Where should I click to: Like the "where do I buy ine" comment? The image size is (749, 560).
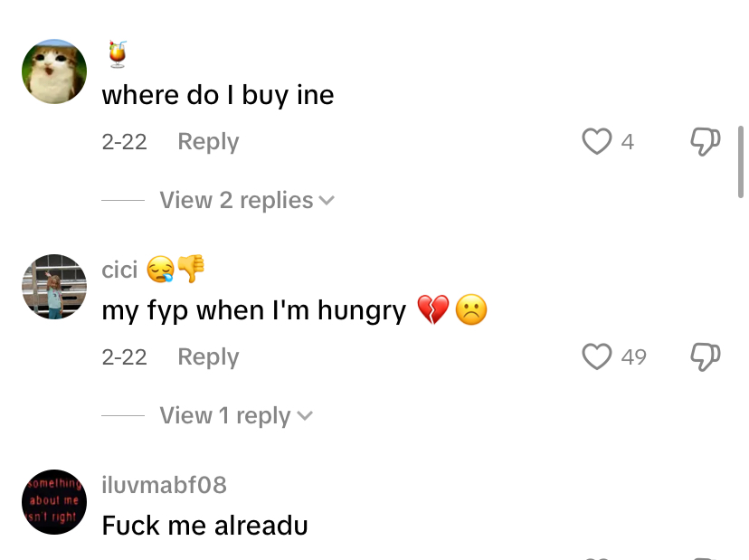point(596,141)
